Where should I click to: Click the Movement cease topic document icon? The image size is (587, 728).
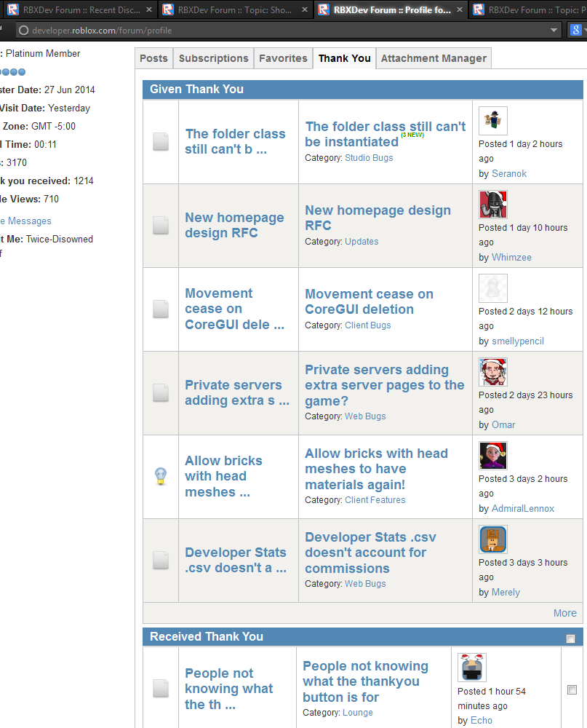pyautogui.click(x=161, y=309)
